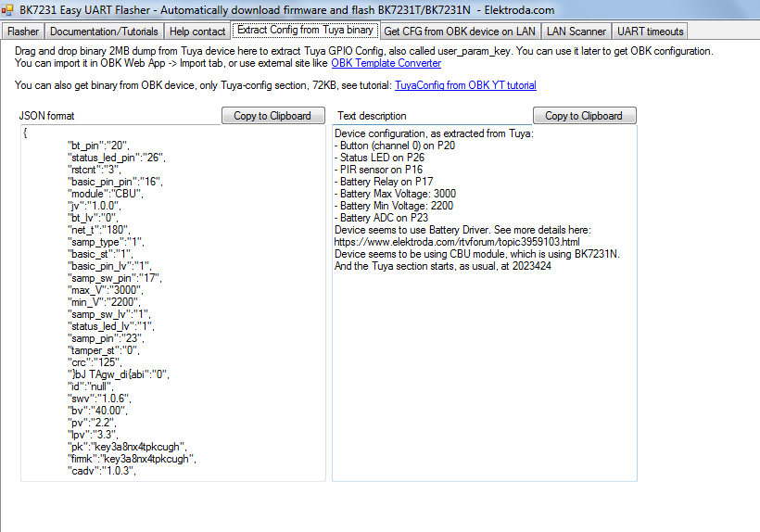Viewport: 760px width, 532px height.
Task: Copy JSON format to clipboard
Action: [x=272, y=116]
